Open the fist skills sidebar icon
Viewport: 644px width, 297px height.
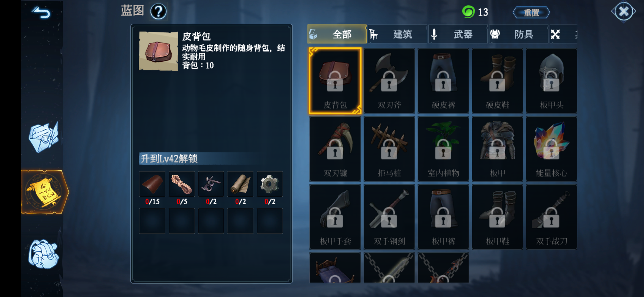[43, 254]
